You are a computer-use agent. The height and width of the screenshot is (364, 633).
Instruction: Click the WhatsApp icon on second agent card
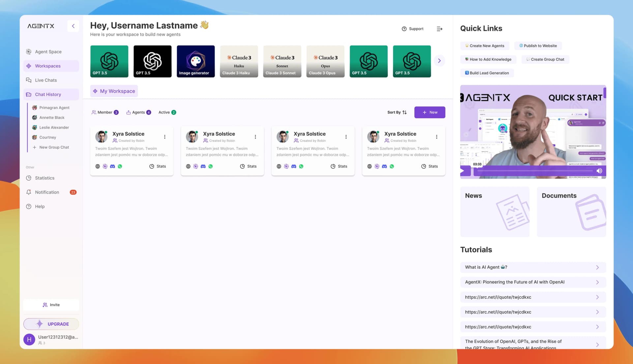pyautogui.click(x=211, y=166)
